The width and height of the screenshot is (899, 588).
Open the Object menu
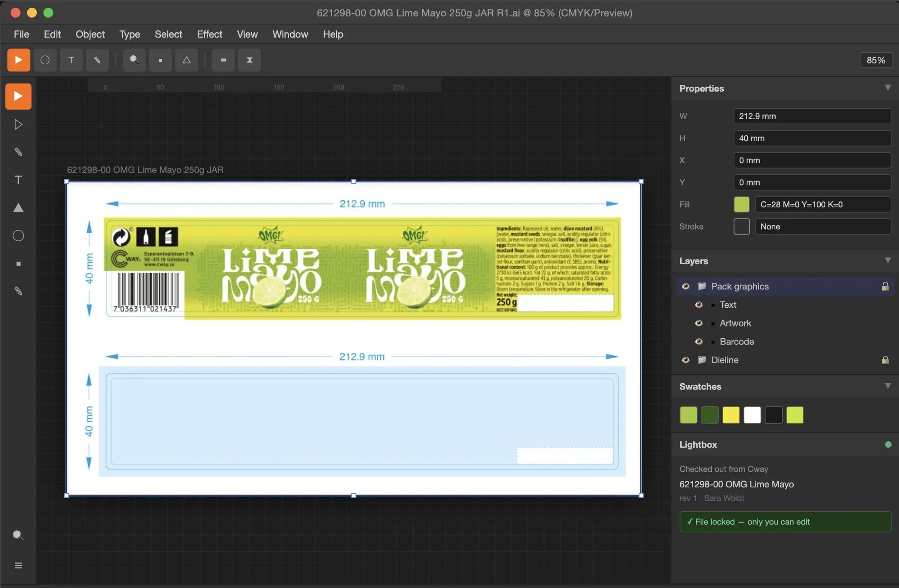coord(90,34)
